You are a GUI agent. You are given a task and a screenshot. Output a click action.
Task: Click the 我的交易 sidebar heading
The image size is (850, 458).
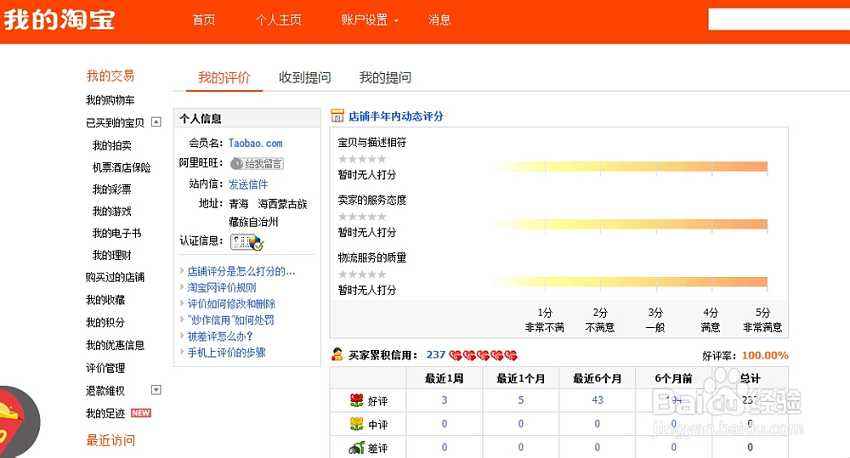click(111, 76)
